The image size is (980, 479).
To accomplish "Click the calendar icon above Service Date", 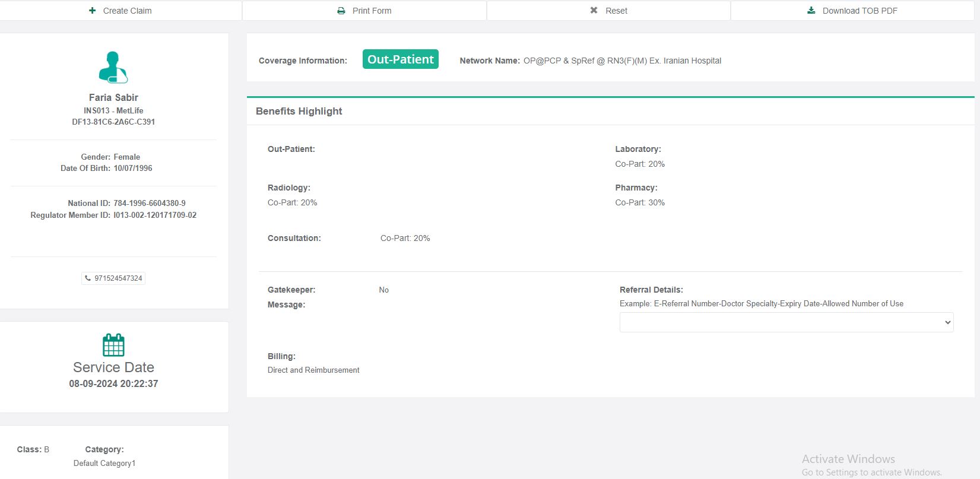I will tap(113, 345).
